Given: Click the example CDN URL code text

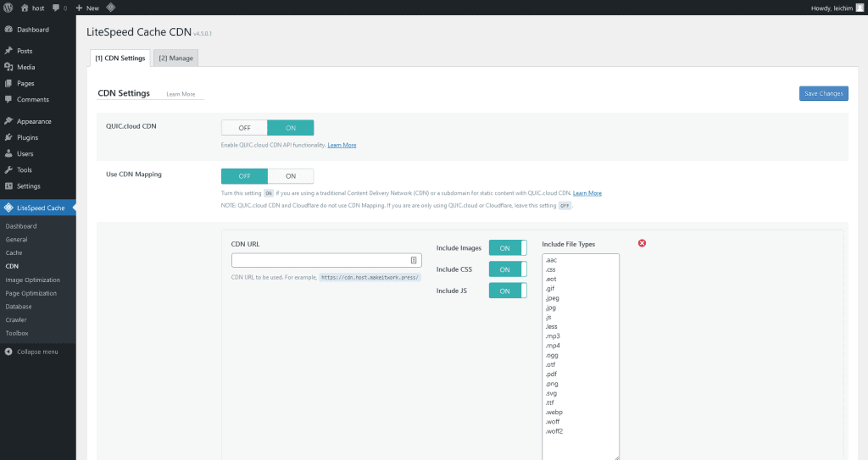Looking at the screenshot, I should pos(370,277).
